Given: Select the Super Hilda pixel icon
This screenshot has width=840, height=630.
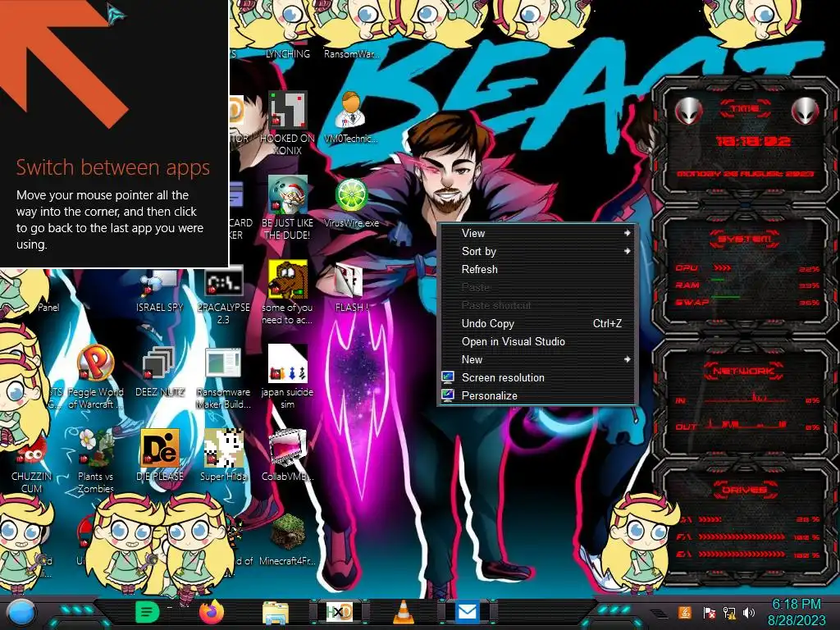Looking at the screenshot, I should 223,448.
